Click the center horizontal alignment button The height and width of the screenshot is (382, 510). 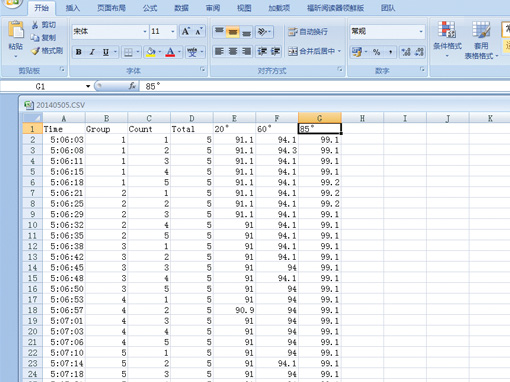[233, 51]
